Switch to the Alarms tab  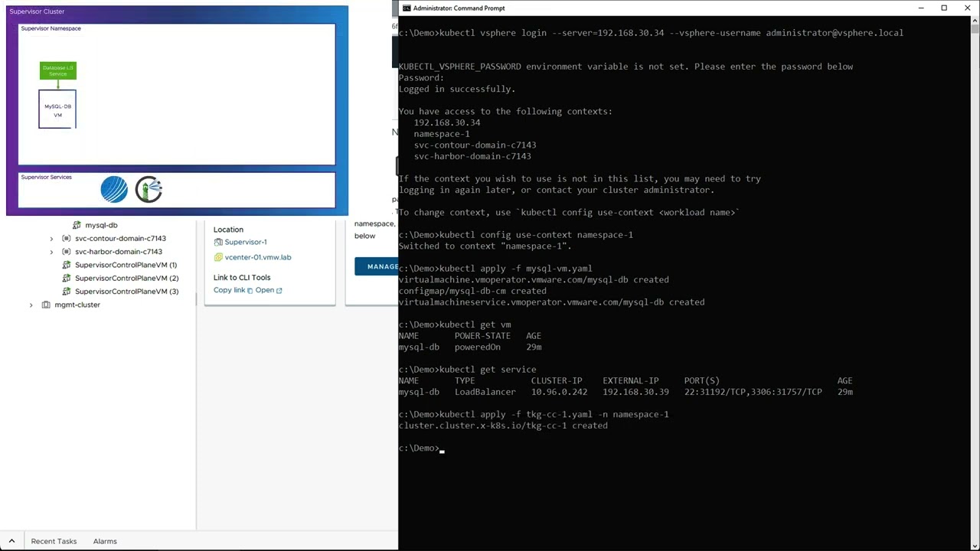105,541
